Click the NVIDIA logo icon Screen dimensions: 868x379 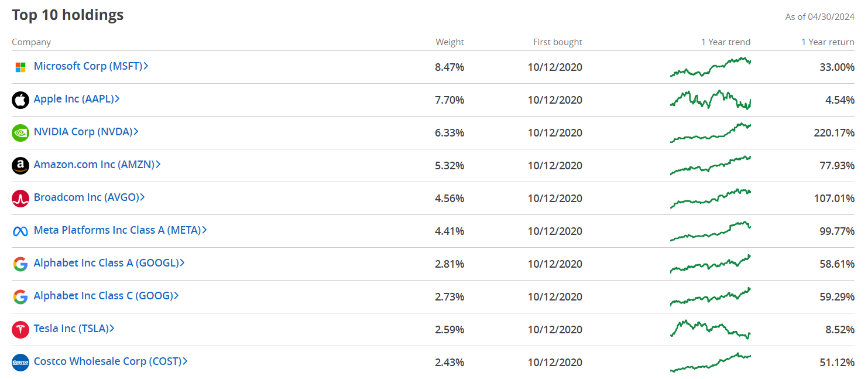pos(20,133)
